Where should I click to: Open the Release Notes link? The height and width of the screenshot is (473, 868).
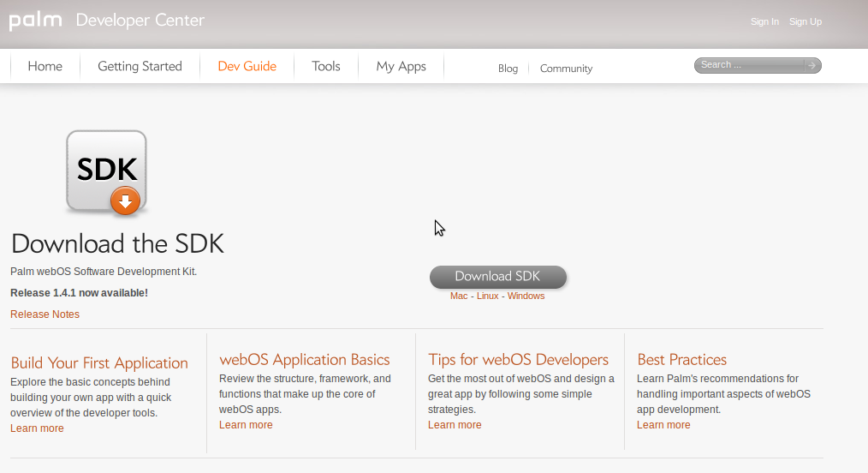tap(45, 314)
